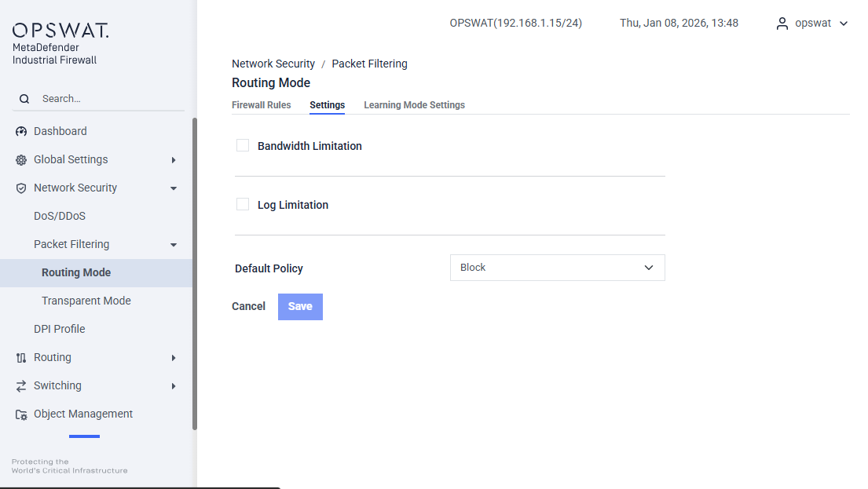Click the sidebar vertical scrollbar

coord(194,274)
